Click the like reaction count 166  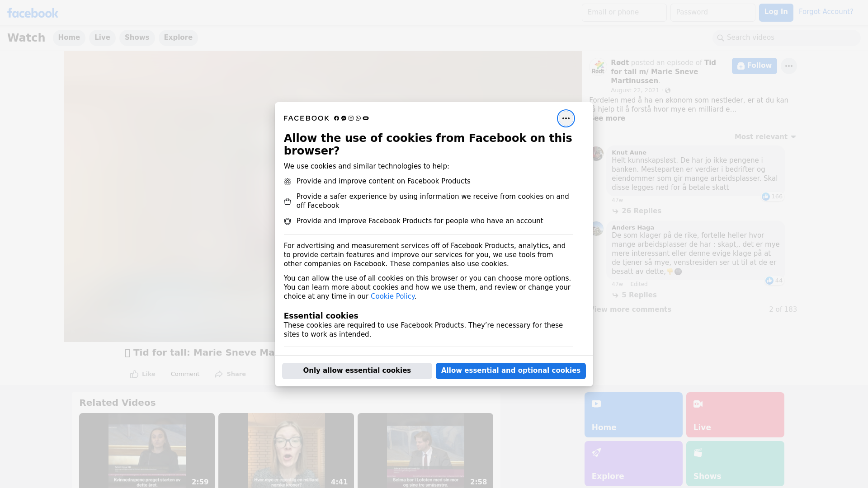772,197
